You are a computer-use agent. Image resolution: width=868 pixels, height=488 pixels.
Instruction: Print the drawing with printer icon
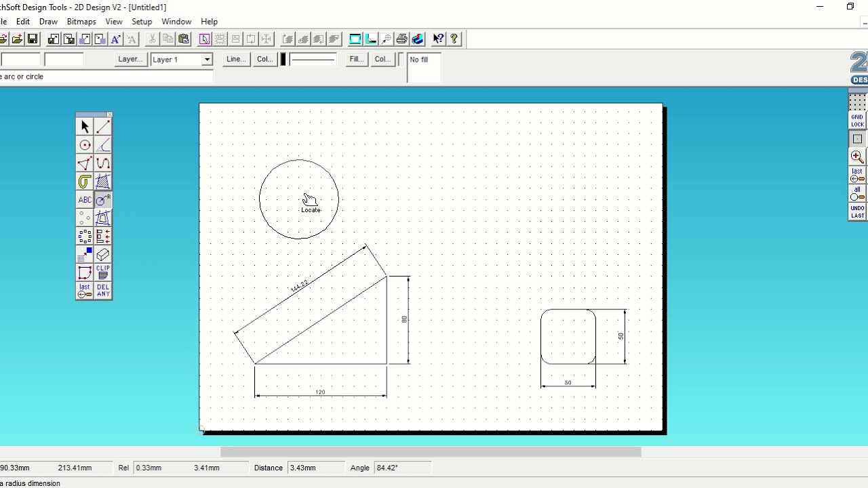coord(401,39)
